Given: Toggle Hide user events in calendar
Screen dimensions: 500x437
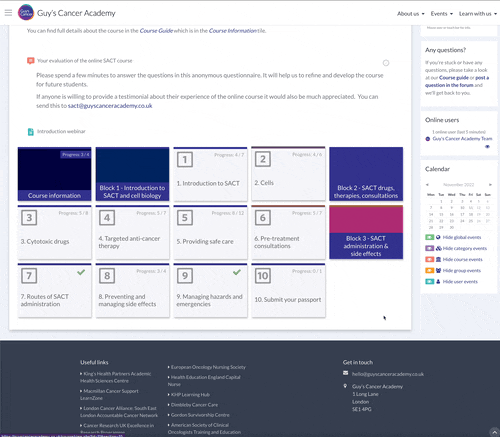Looking at the screenshot, I should (x=460, y=282).
